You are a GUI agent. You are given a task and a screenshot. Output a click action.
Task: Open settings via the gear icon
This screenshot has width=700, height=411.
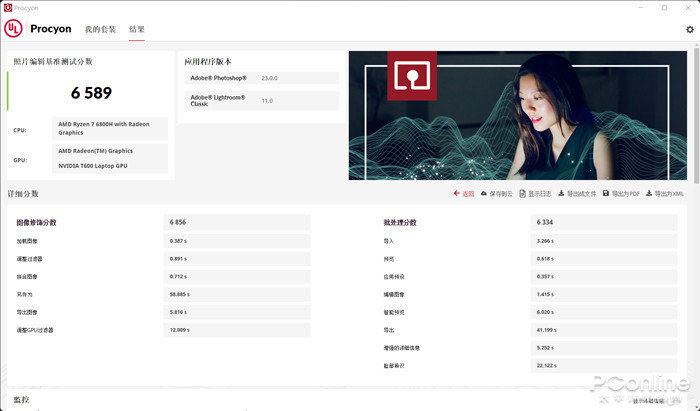(690, 29)
